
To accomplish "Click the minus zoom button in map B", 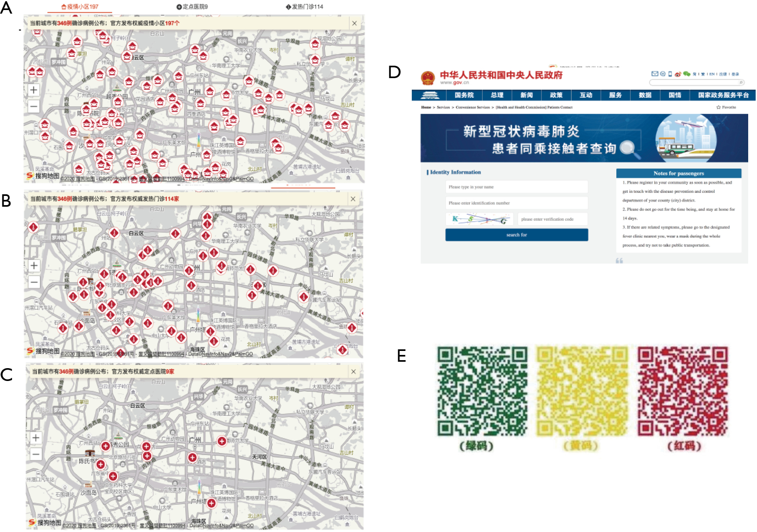I will [x=34, y=282].
